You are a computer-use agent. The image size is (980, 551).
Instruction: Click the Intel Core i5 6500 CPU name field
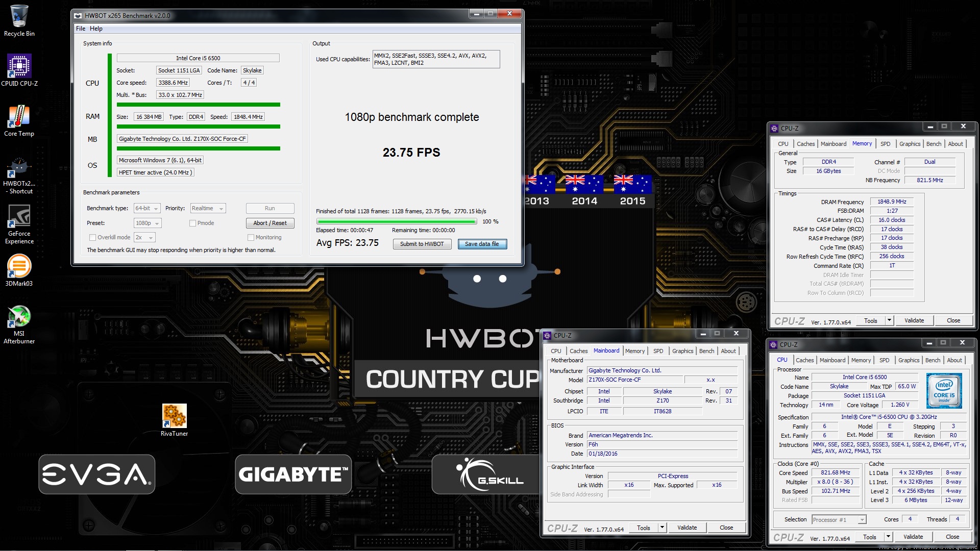198,58
